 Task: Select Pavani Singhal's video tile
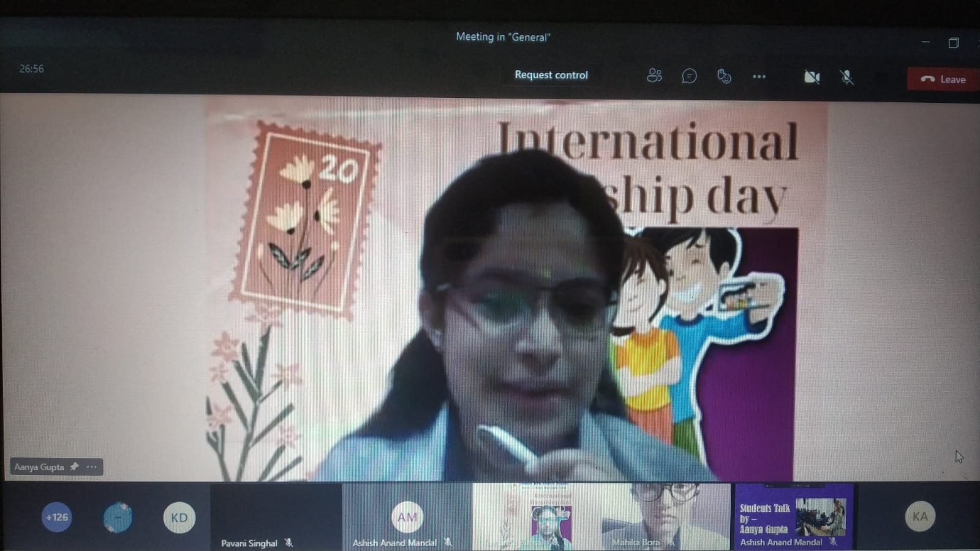[276, 516]
